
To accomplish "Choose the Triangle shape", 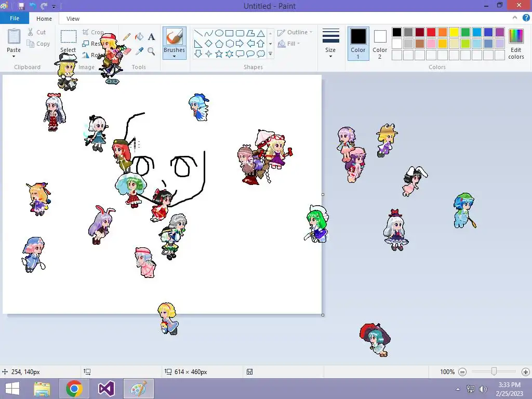I will point(261,33).
